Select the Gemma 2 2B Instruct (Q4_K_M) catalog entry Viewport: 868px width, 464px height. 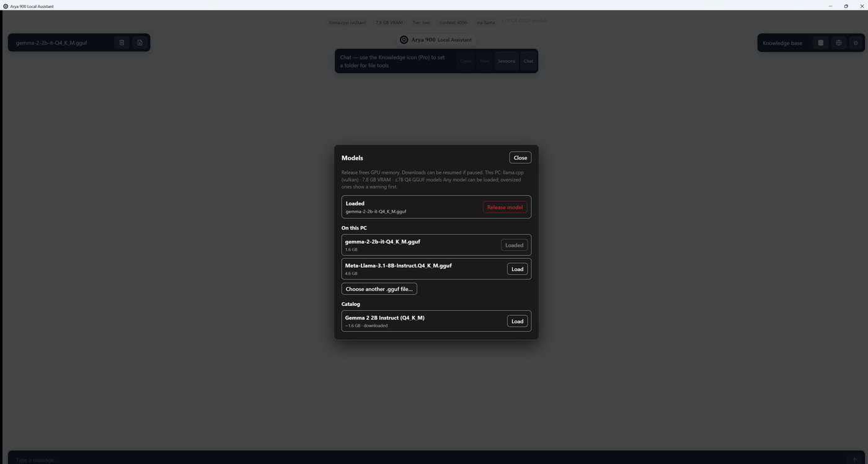coord(436,321)
